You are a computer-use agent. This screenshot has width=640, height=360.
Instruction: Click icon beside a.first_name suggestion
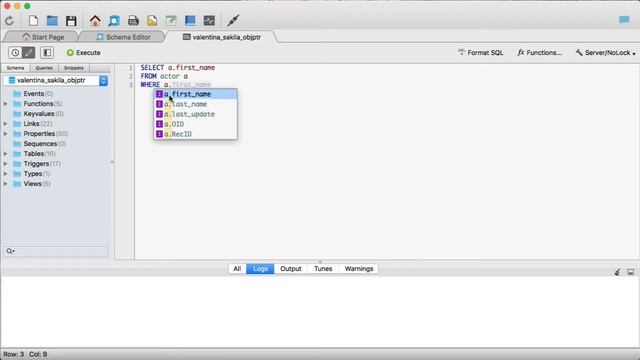click(160, 94)
